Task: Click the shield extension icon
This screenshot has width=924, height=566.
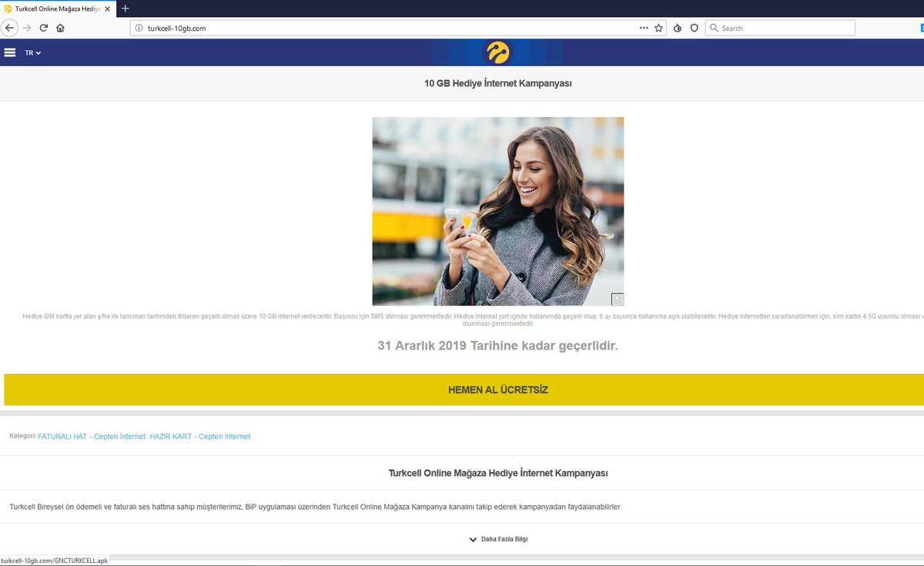Action: (x=694, y=28)
